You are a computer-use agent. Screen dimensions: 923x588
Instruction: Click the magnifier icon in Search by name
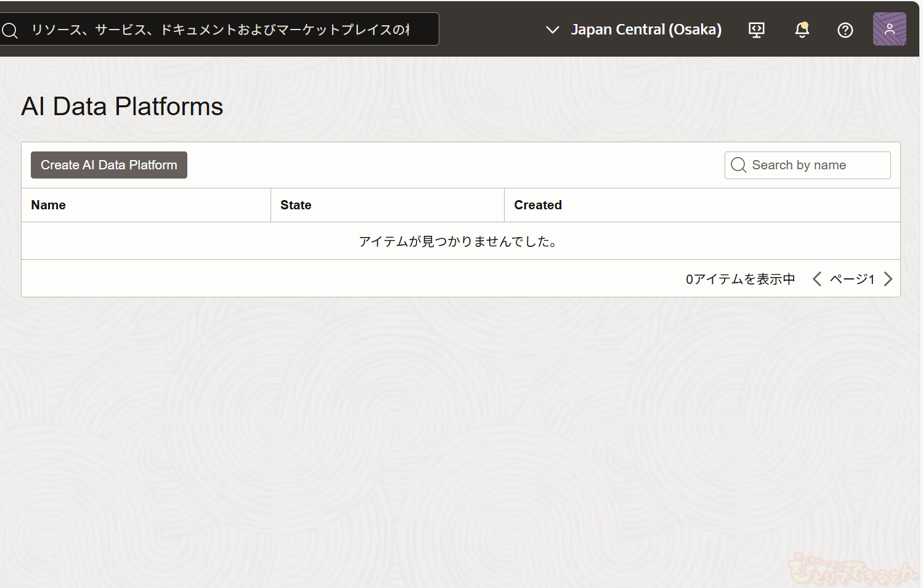point(738,165)
